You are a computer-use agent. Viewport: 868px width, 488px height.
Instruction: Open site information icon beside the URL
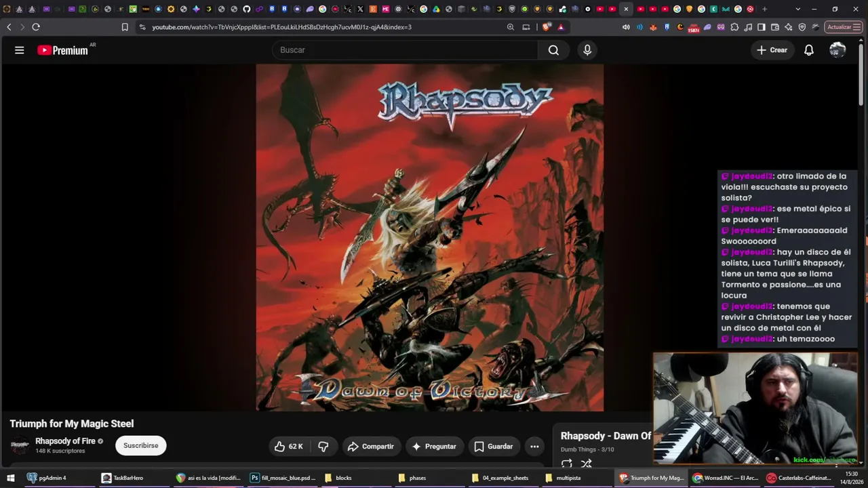142,27
